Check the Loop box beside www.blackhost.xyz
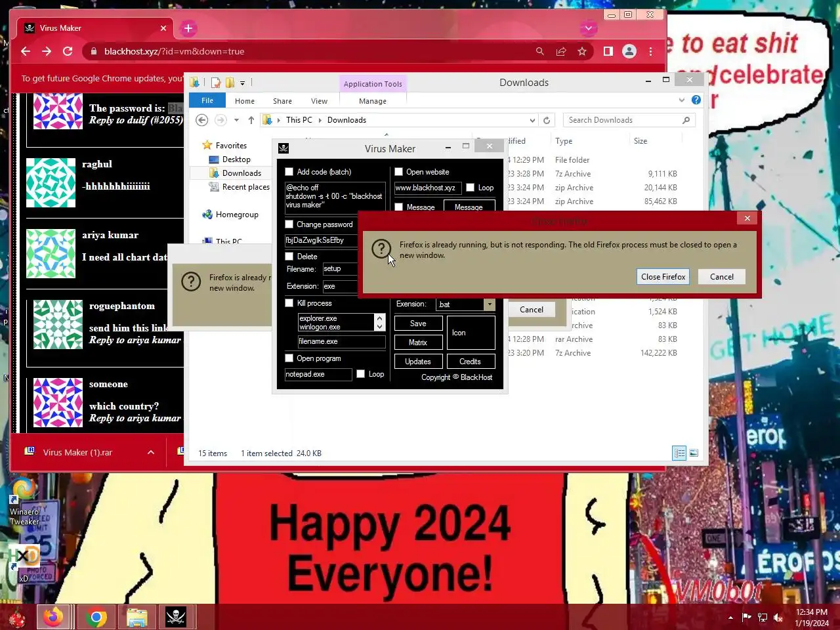 pos(470,188)
